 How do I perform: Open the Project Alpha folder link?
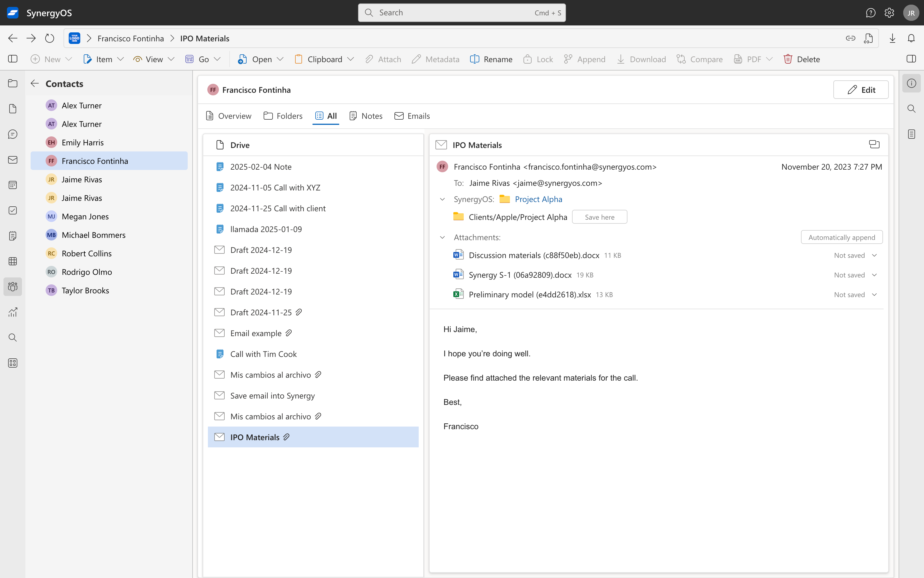click(x=538, y=199)
